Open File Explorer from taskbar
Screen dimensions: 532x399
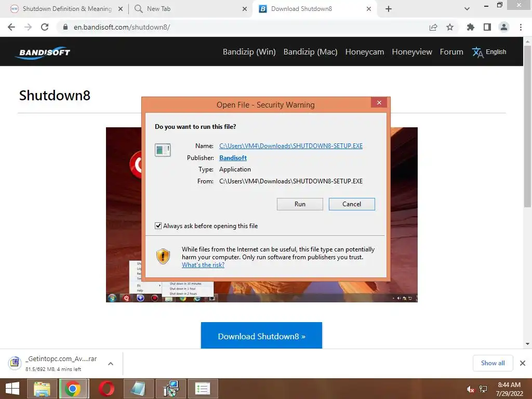tap(42, 389)
